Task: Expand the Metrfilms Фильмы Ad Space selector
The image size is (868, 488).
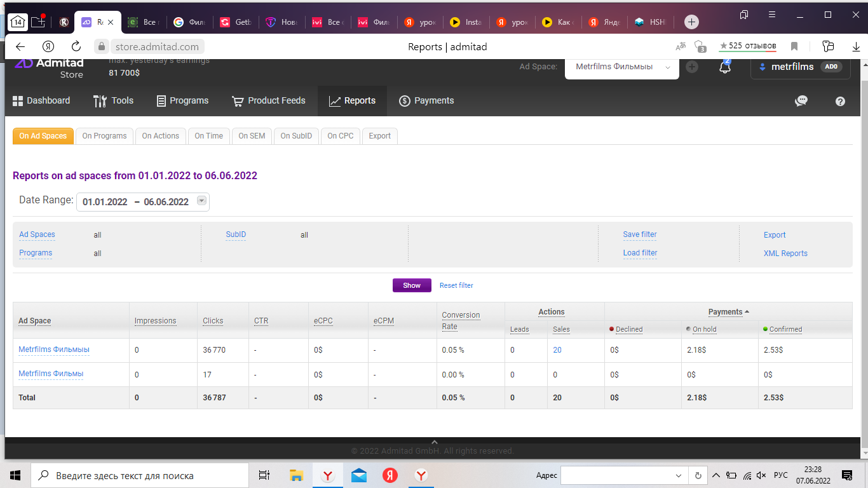Action: 621,67
